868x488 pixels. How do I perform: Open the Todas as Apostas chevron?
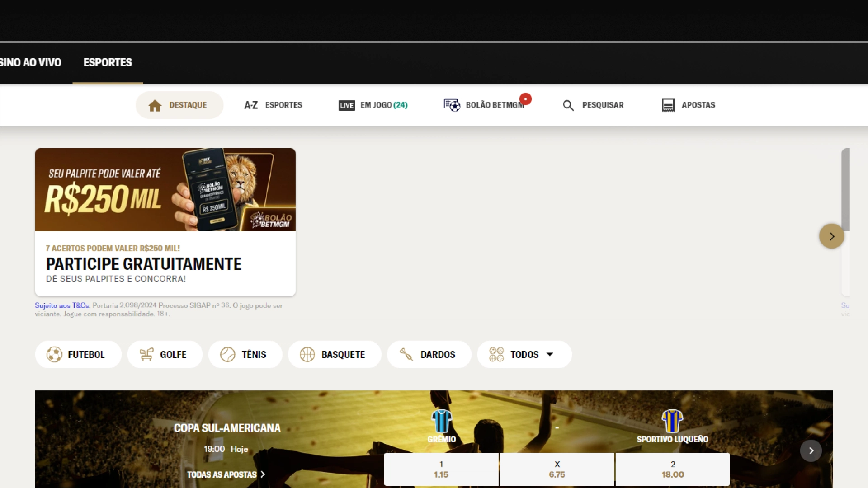(x=263, y=474)
